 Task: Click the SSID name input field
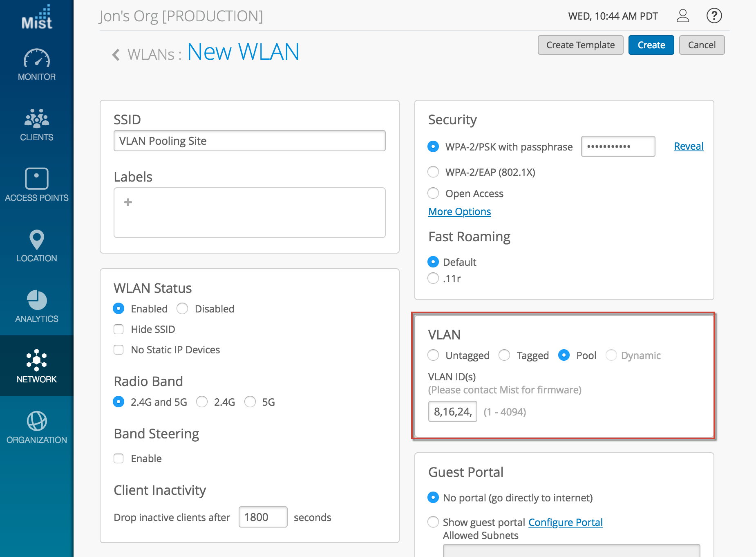(249, 141)
